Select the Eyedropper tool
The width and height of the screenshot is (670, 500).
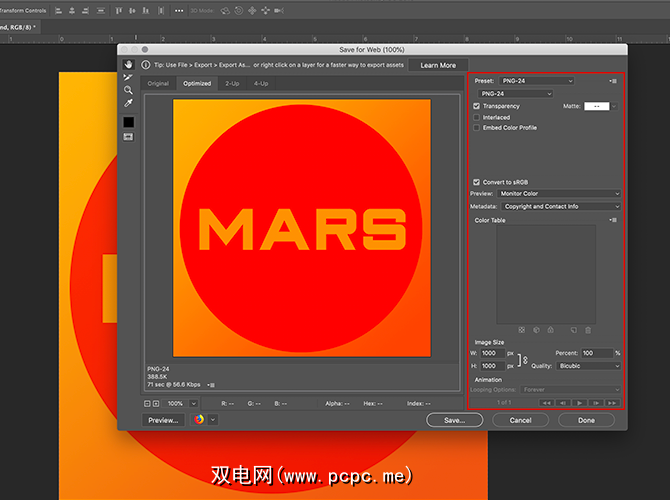click(128, 103)
